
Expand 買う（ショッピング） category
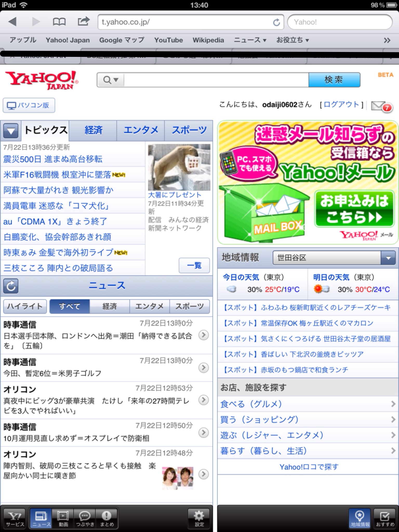[x=308, y=420]
